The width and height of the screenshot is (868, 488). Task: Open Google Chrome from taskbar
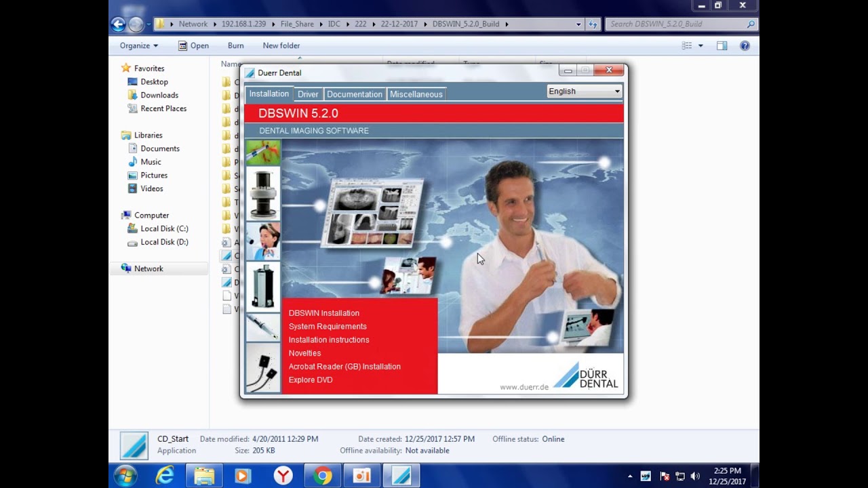pyautogui.click(x=323, y=476)
